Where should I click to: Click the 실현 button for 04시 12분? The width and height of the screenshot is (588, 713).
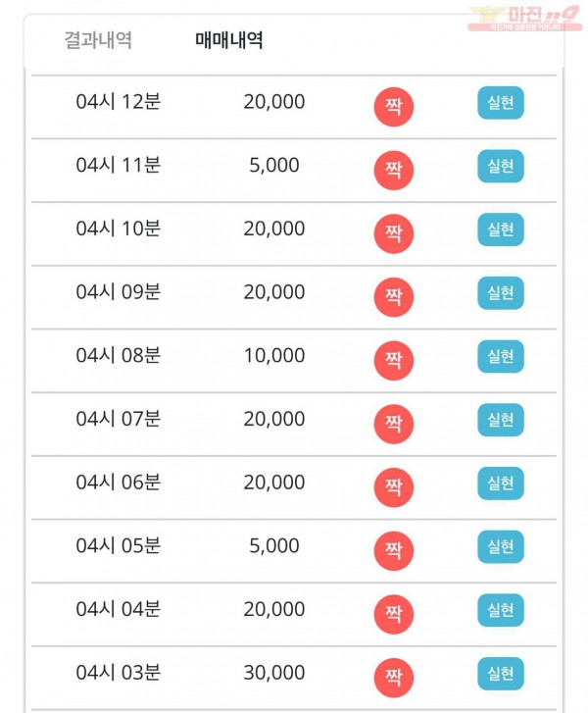pyautogui.click(x=501, y=103)
